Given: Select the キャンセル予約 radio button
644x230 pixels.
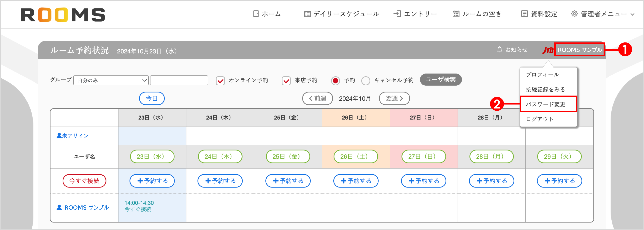Looking at the screenshot, I should (x=366, y=80).
